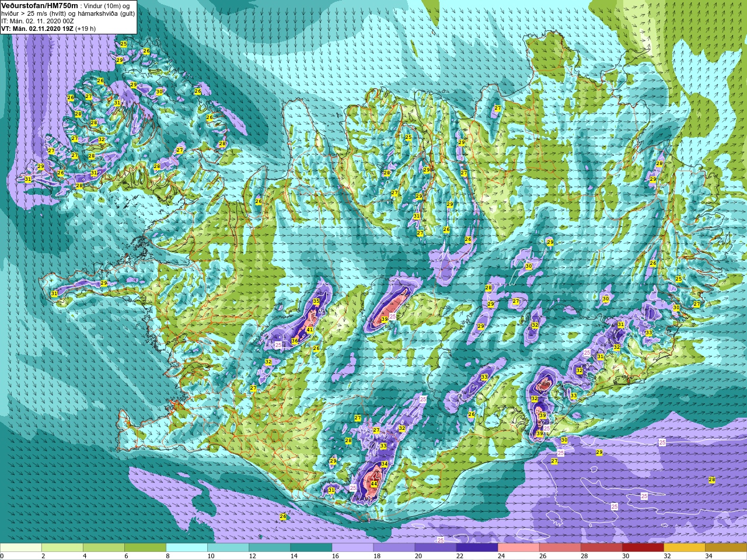Screen dimensions: 747x560
Task: Pick the yellow gust label 36
Action: (x=295, y=341)
